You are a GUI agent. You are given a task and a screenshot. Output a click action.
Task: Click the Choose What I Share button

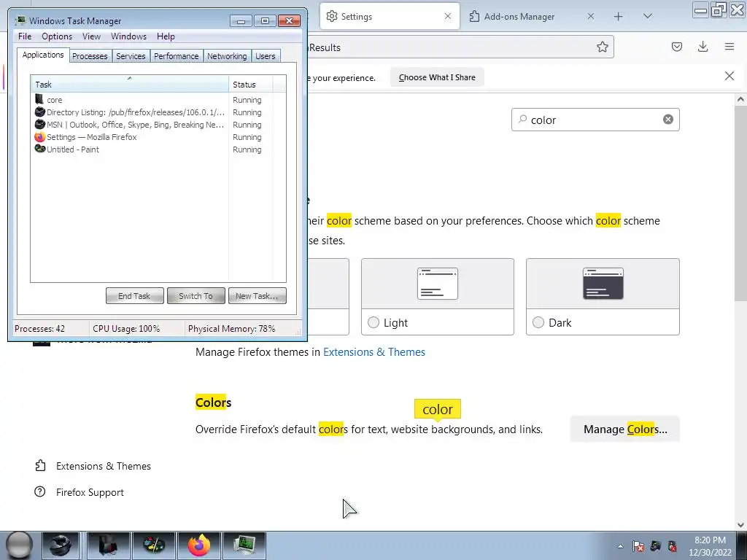tap(437, 77)
